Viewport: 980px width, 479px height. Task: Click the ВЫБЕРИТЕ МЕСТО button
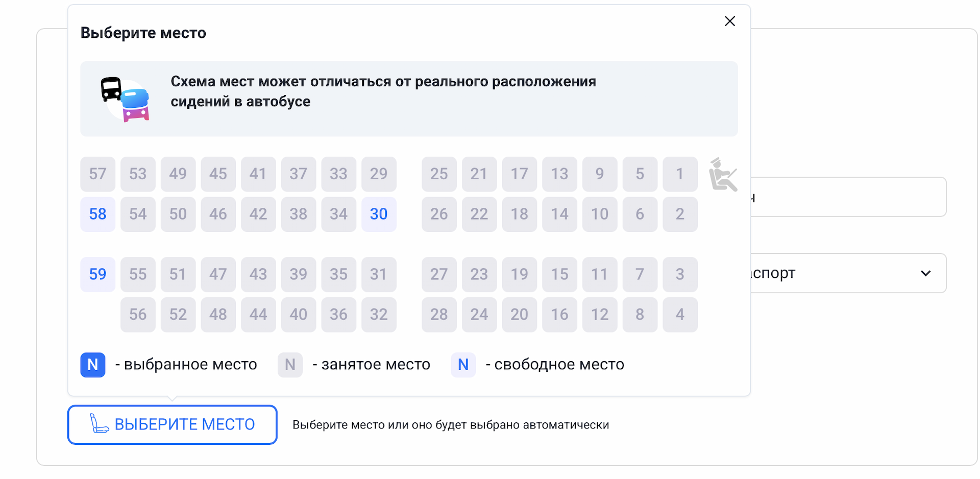(x=173, y=424)
